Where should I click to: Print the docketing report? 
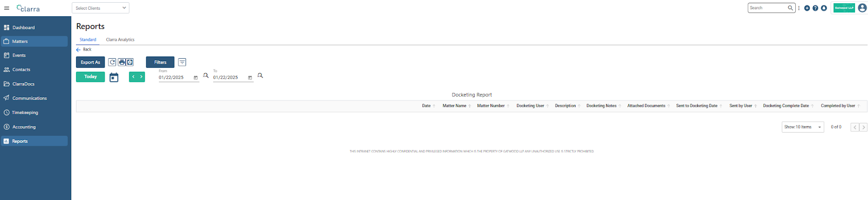(x=122, y=62)
